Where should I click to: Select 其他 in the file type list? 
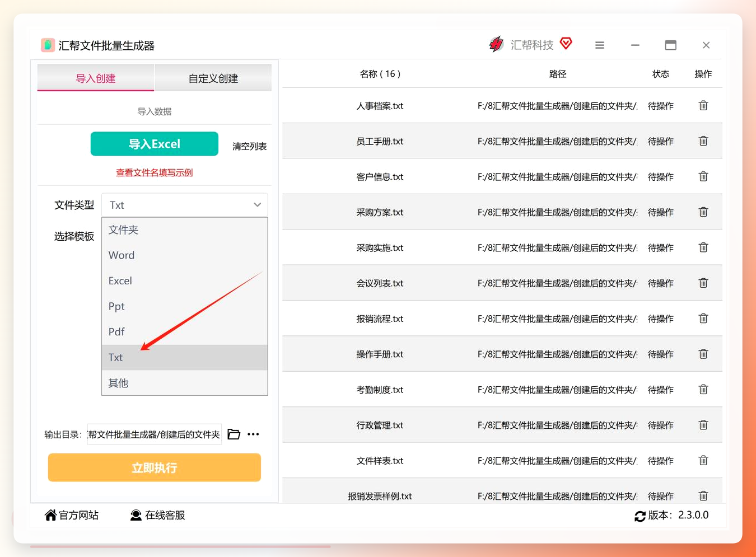coord(185,383)
